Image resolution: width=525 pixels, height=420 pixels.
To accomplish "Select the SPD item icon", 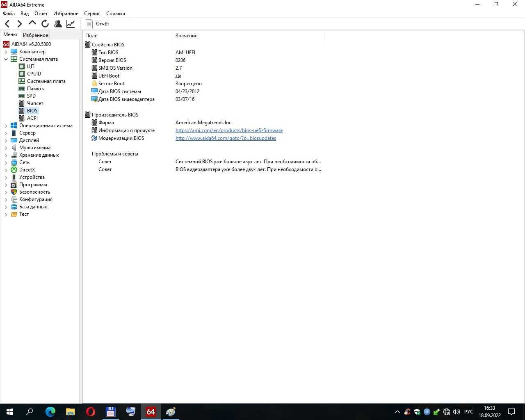I will (22, 96).
